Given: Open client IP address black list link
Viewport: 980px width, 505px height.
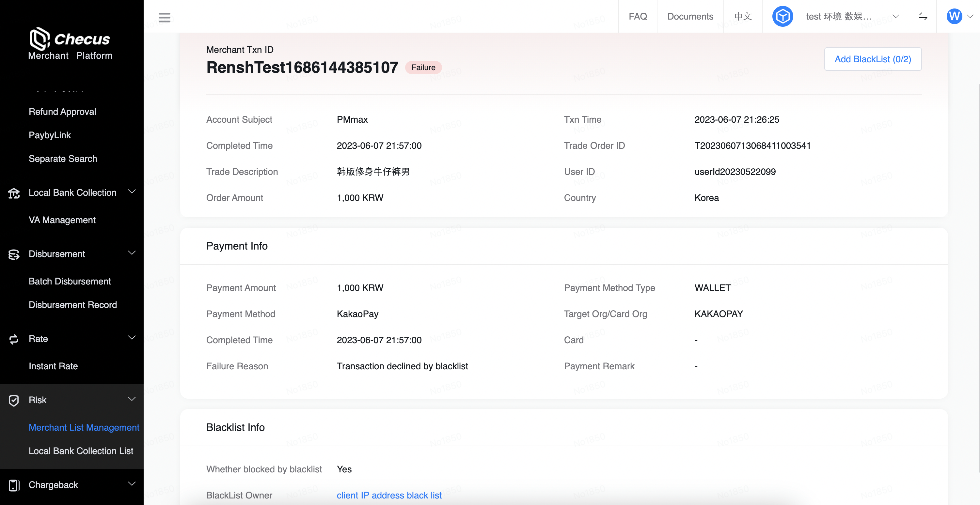Looking at the screenshot, I should point(389,495).
